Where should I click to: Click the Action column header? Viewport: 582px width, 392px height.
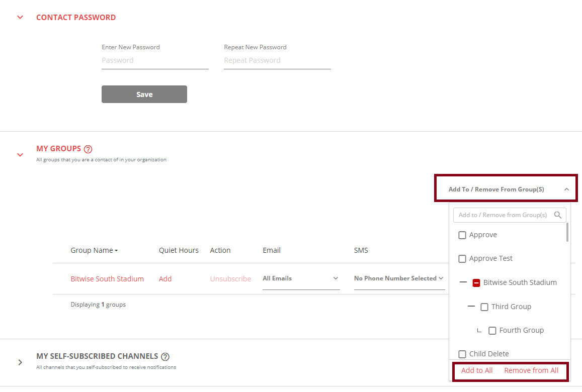coord(220,250)
